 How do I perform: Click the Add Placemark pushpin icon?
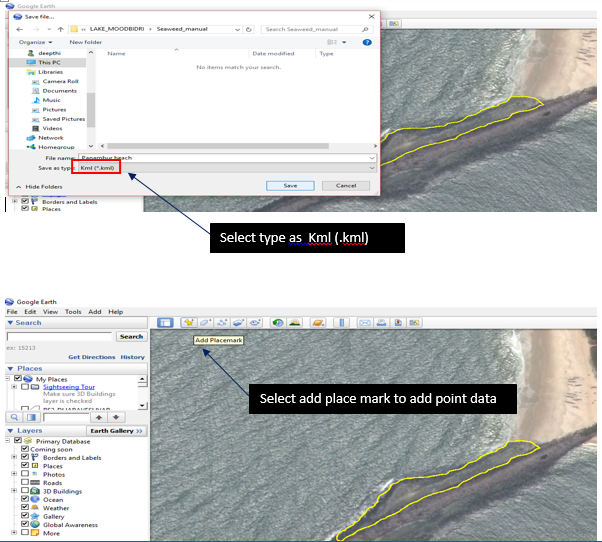pyautogui.click(x=187, y=323)
